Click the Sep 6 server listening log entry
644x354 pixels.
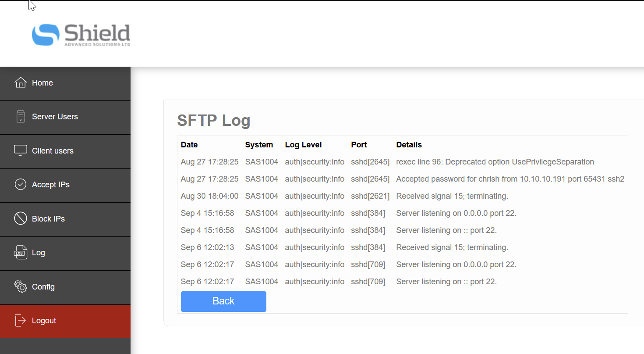(x=394, y=265)
